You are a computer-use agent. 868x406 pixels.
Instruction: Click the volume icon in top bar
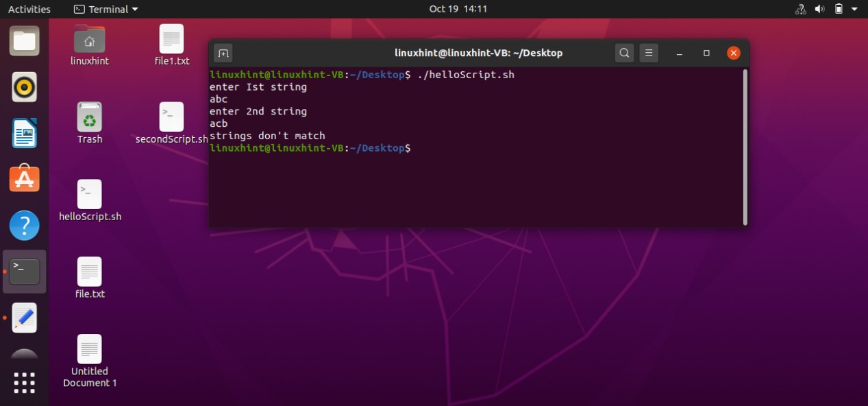pos(819,9)
